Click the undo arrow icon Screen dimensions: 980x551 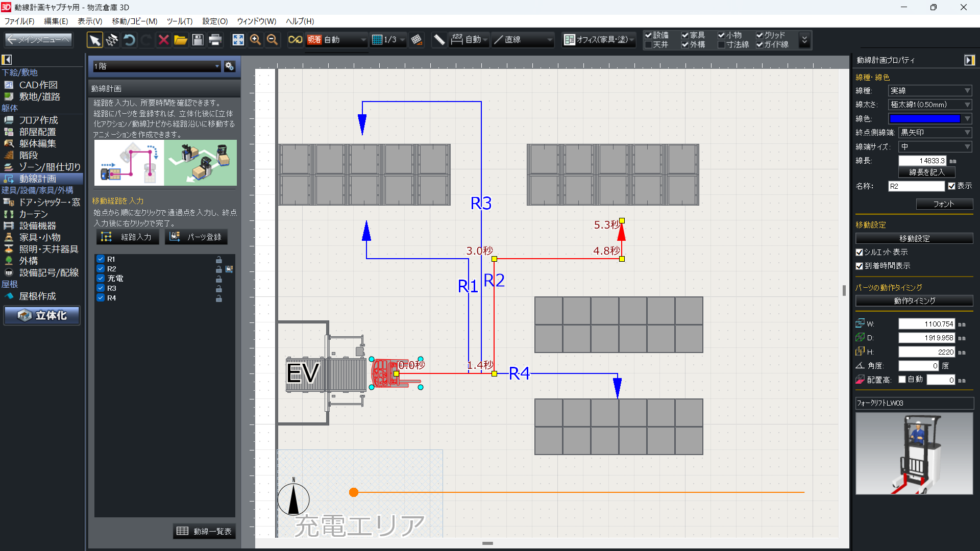click(x=129, y=40)
